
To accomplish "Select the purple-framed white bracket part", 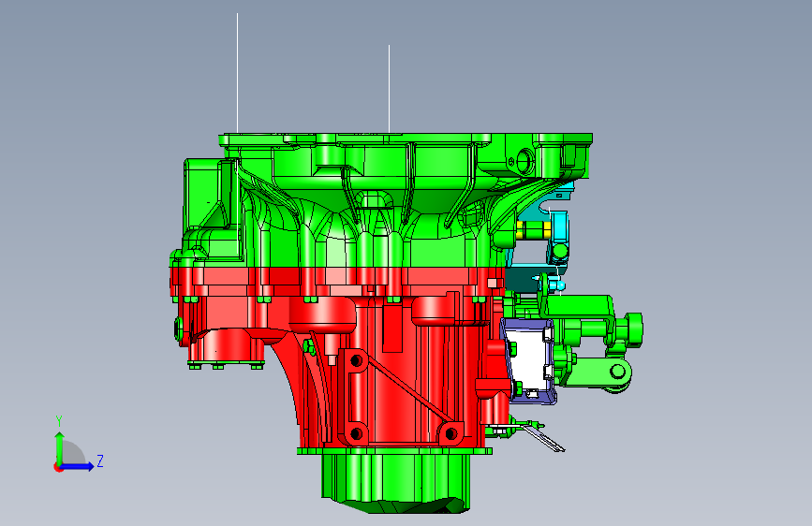I will tap(529, 361).
